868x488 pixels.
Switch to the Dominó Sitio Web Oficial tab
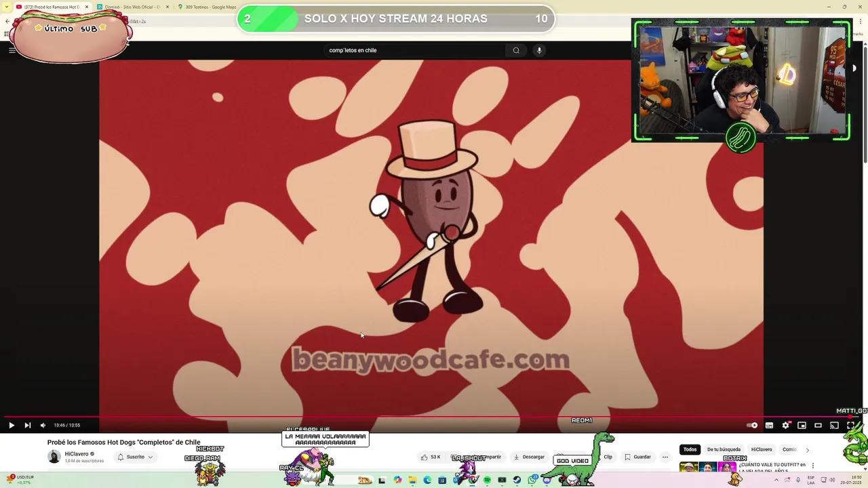click(x=133, y=7)
